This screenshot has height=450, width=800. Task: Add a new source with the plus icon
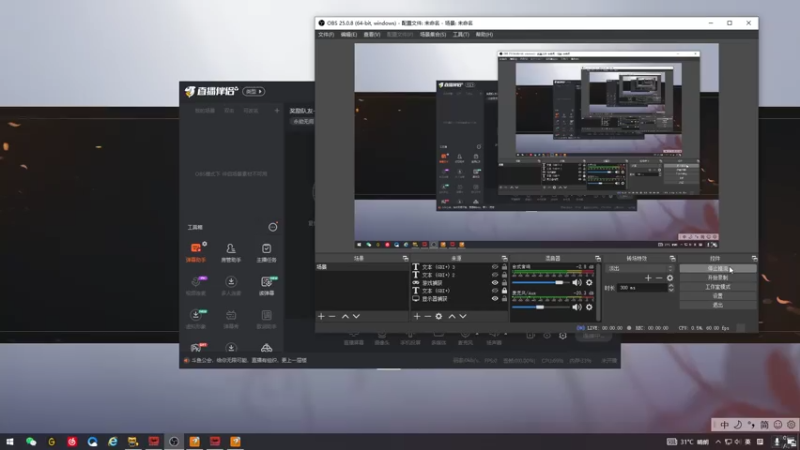(x=417, y=316)
